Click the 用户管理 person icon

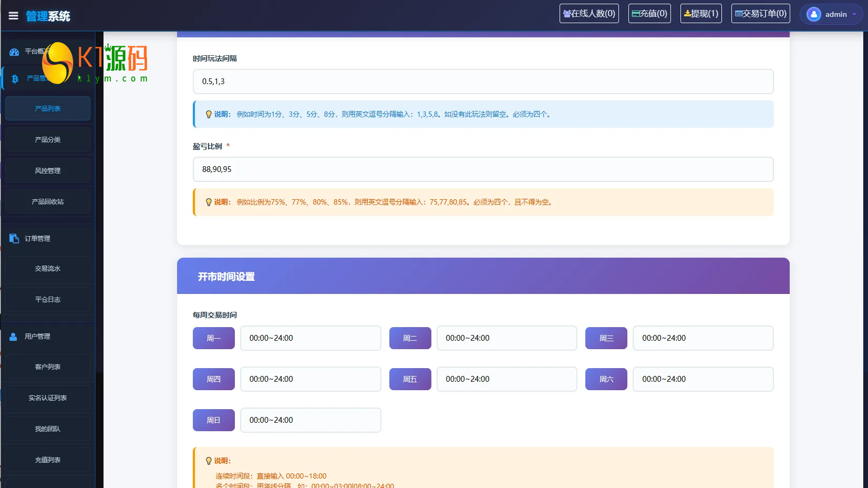click(14, 337)
